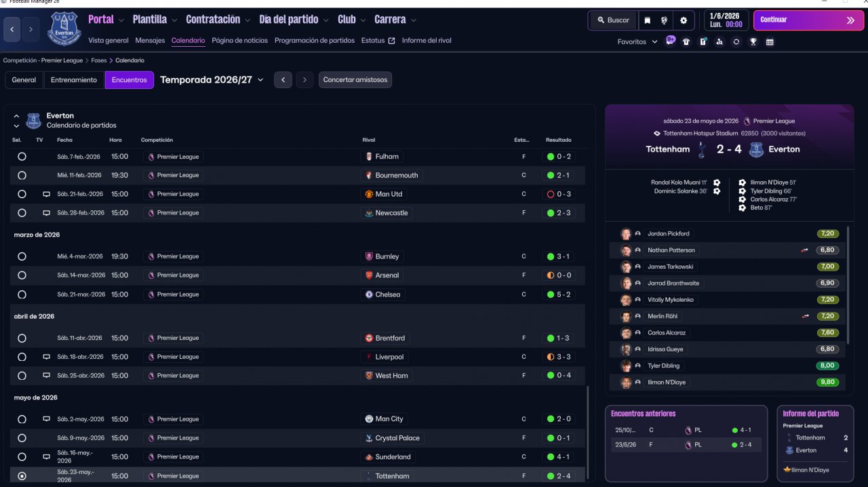The height and width of the screenshot is (487, 868).
Task: Go forward with the right arrow button
Action: 31,29
